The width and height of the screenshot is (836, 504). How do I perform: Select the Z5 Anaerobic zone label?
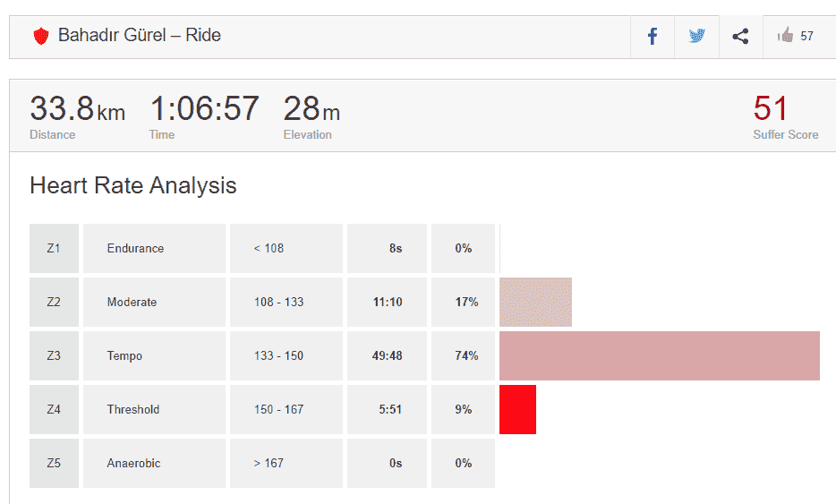134,464
